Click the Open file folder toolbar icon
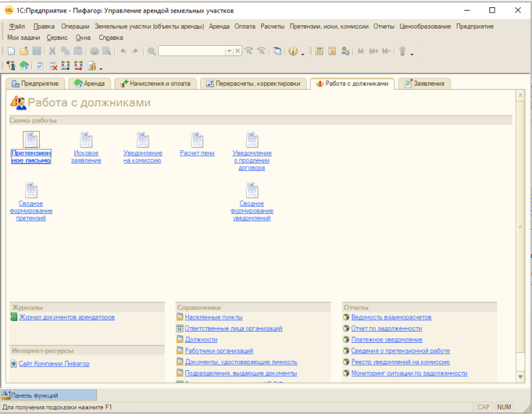Image resolution: width=532 pixels, height=414 pixels. pos(24,51)
